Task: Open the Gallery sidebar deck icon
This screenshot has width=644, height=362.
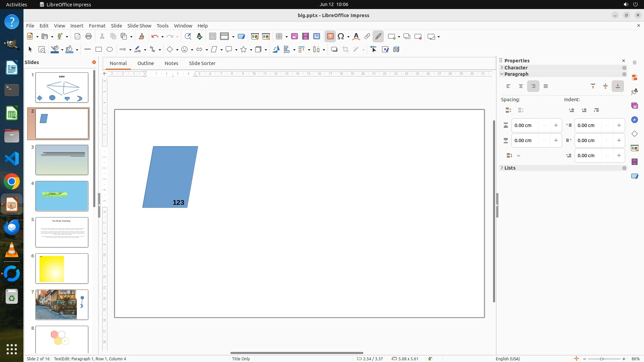Action: [x=634, y=106]
